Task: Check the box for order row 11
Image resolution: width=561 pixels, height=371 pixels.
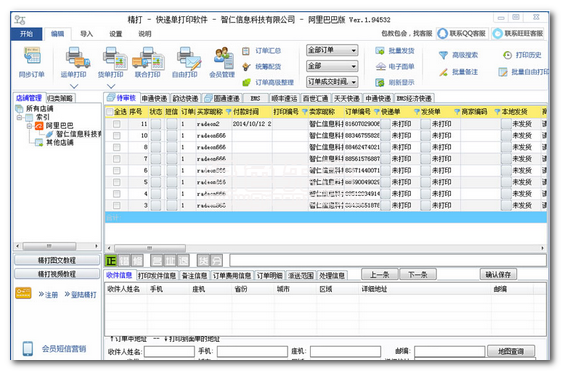Action: point(117,124)
